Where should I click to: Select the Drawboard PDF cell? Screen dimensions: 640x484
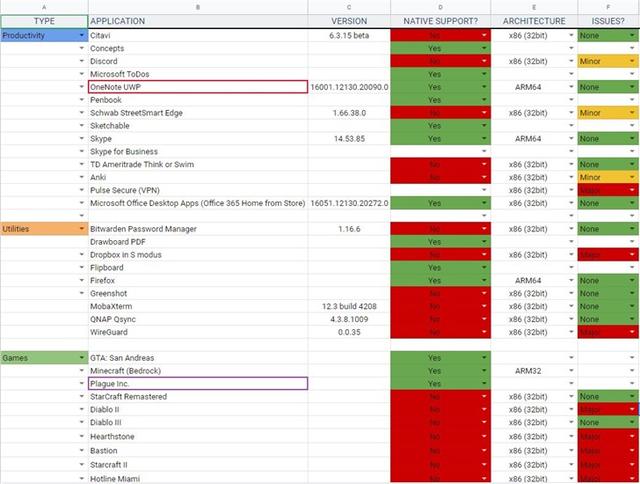pos(198,242)
